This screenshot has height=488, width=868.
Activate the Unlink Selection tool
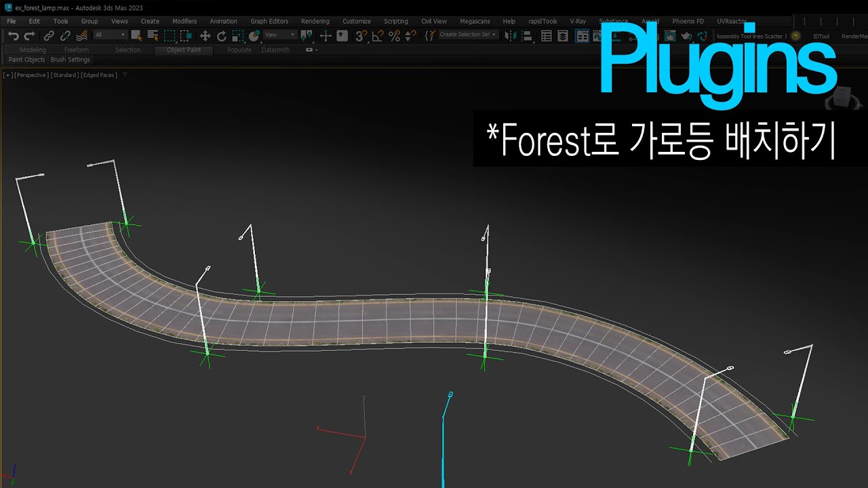(x=65, y=35)
